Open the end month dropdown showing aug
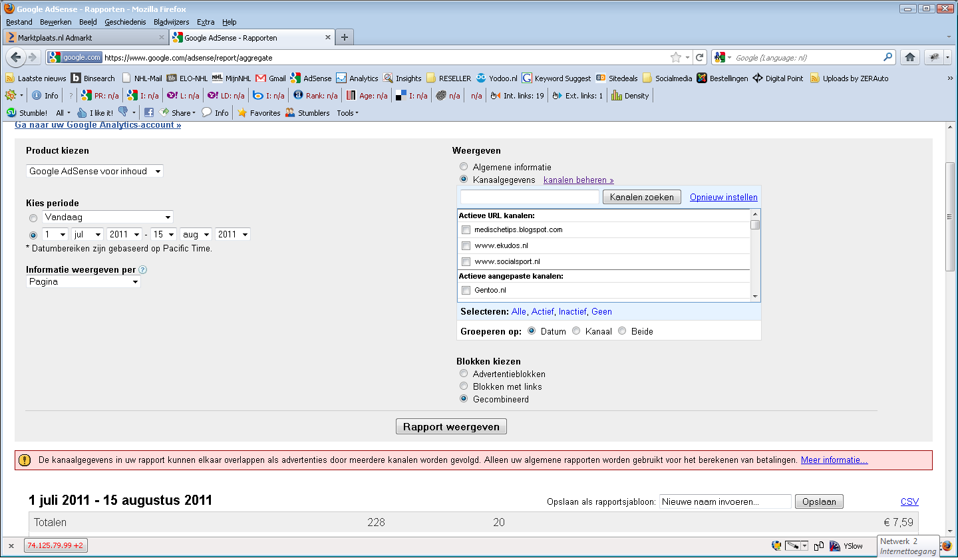The image size is (958, 560). point(196,234)
